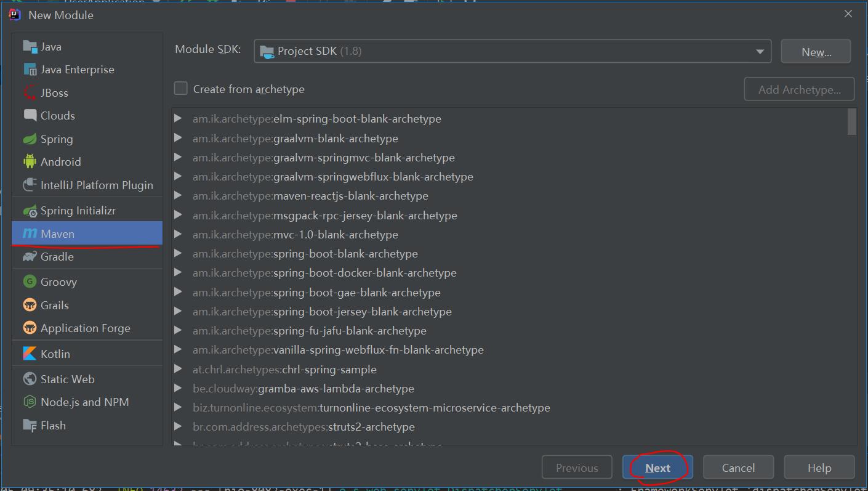Expand gramba-aws-lambda-archetype node

[x=178, y=388]
